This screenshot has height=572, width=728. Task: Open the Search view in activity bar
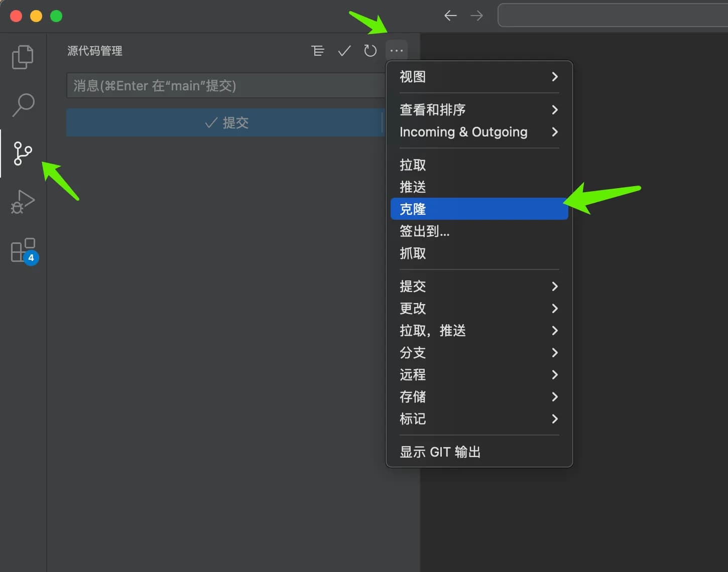pyautogui.click(x=23, y=105)
